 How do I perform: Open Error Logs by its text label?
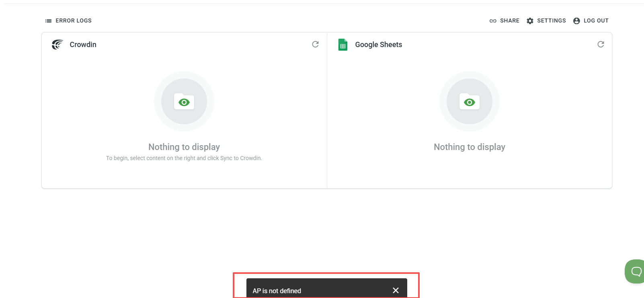coord(74,21)
